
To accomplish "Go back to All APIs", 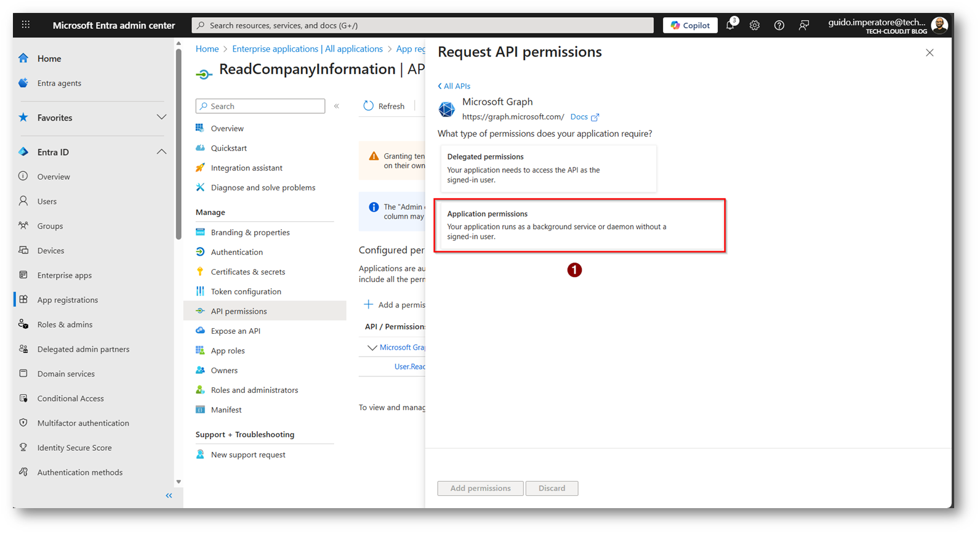I will [x=454, y=86].
